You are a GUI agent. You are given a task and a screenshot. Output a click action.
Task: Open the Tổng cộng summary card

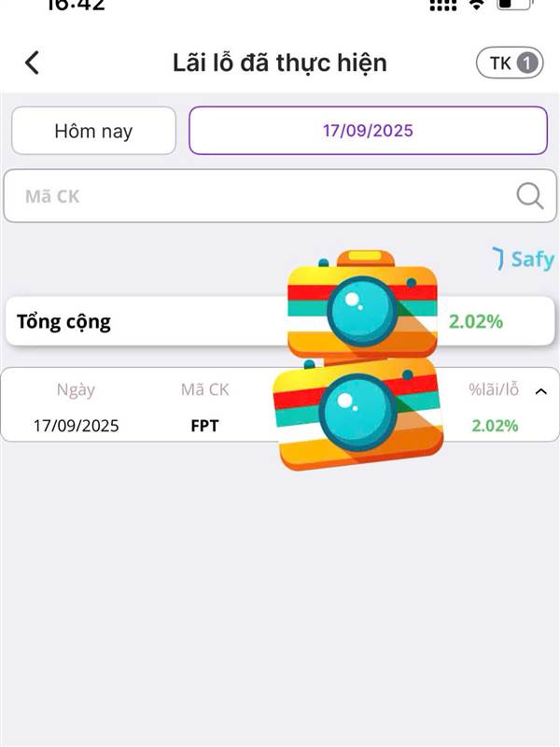pos(280,321)
